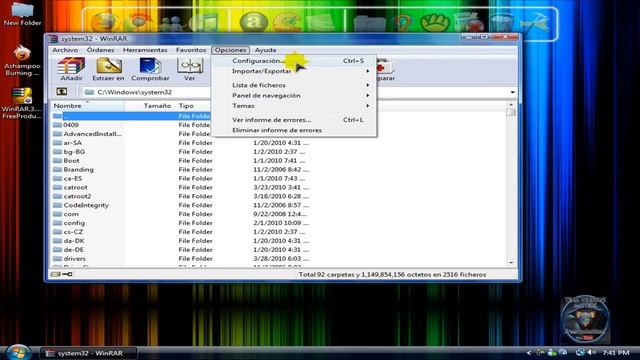Click the volume speaker tray icon
Viewport: 640px width, 360px height.
pyautogui.click(x=591, y=352)
